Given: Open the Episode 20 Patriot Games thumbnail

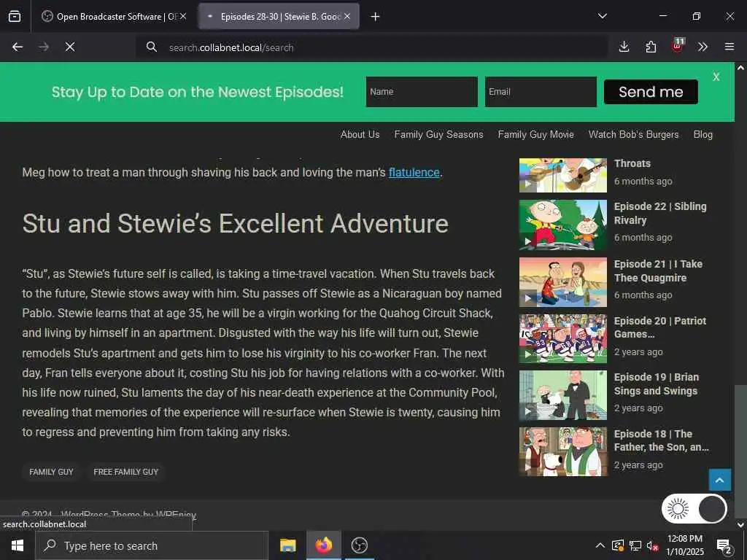Looking at the screenshot, I should 563,338.
